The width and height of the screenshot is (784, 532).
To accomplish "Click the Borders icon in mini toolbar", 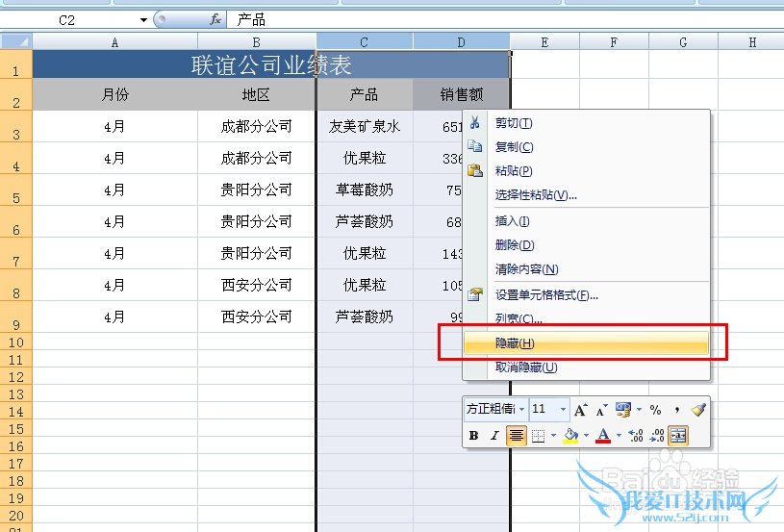I will pyautogui.click(x=538, y=436).
